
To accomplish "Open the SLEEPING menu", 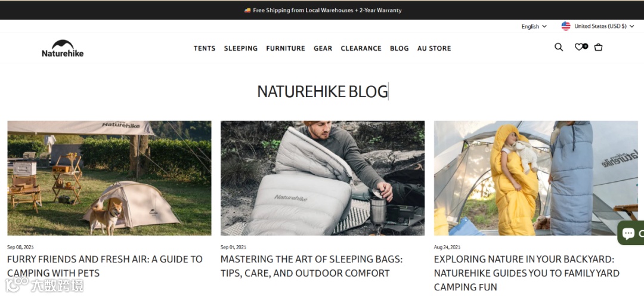I will tap(241, 48).
